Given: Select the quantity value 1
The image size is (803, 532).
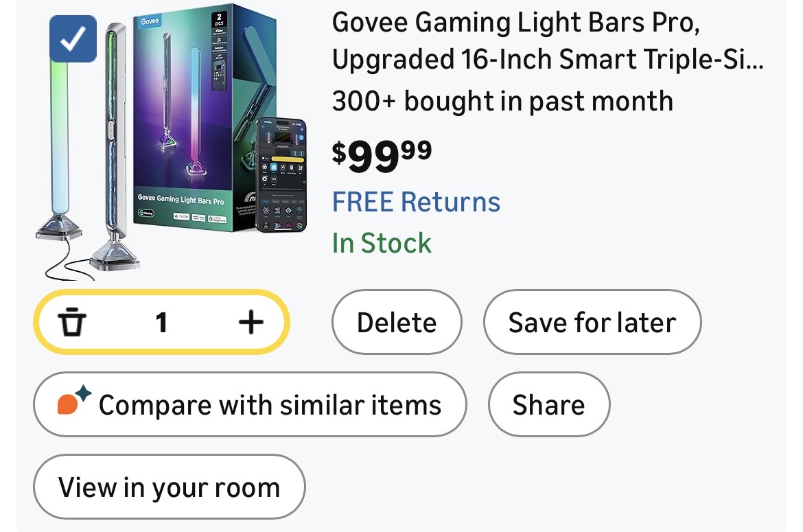Looking at the screenshot, I should coord(161,322).
